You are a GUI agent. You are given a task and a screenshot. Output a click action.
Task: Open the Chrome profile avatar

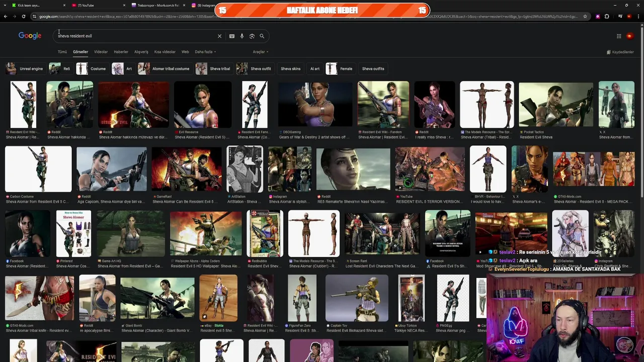[629, 17]
